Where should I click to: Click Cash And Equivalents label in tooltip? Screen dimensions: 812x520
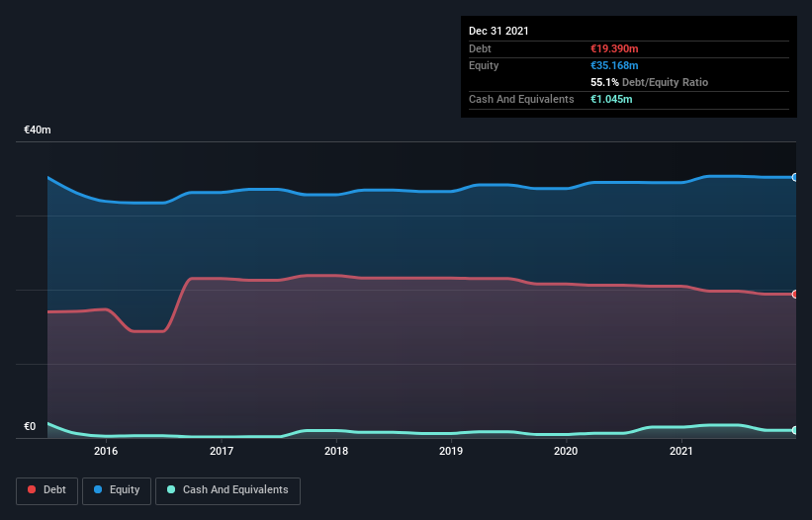pos(521,99)
